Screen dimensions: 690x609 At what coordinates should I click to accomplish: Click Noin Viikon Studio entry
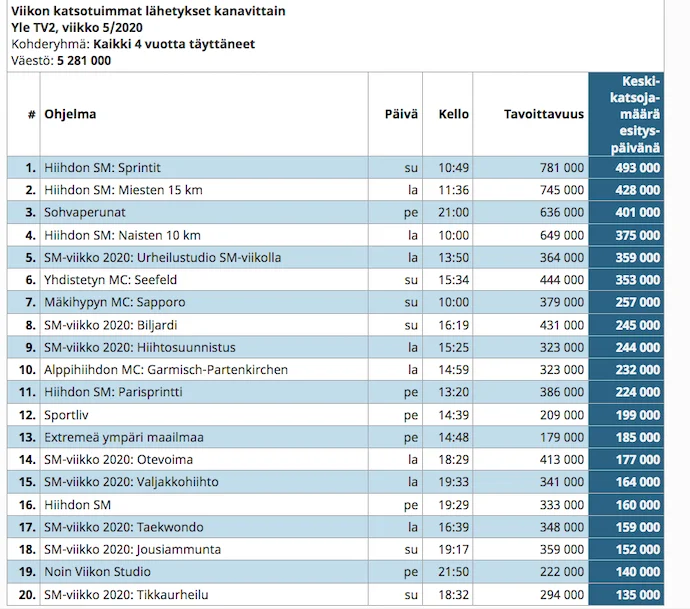97,572
